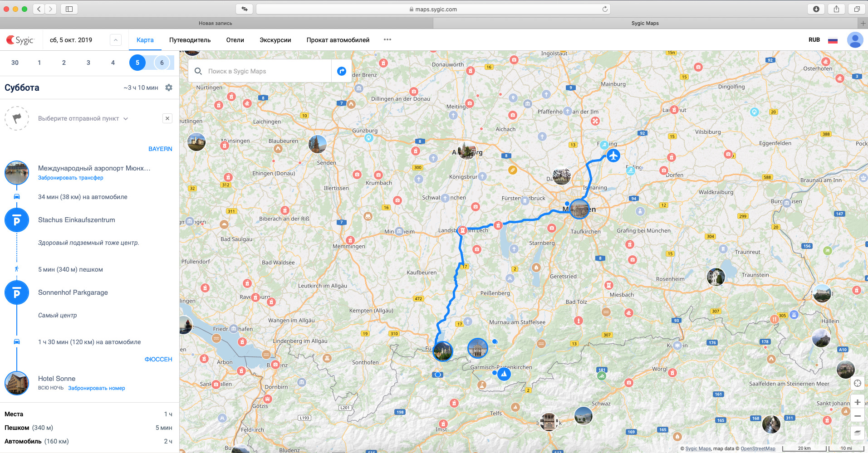
Task: Open the map layers button
Action: (x=858, y=433)
